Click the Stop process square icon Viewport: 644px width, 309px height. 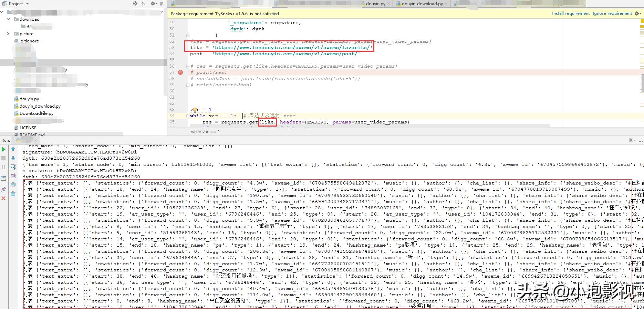point(3,158)
